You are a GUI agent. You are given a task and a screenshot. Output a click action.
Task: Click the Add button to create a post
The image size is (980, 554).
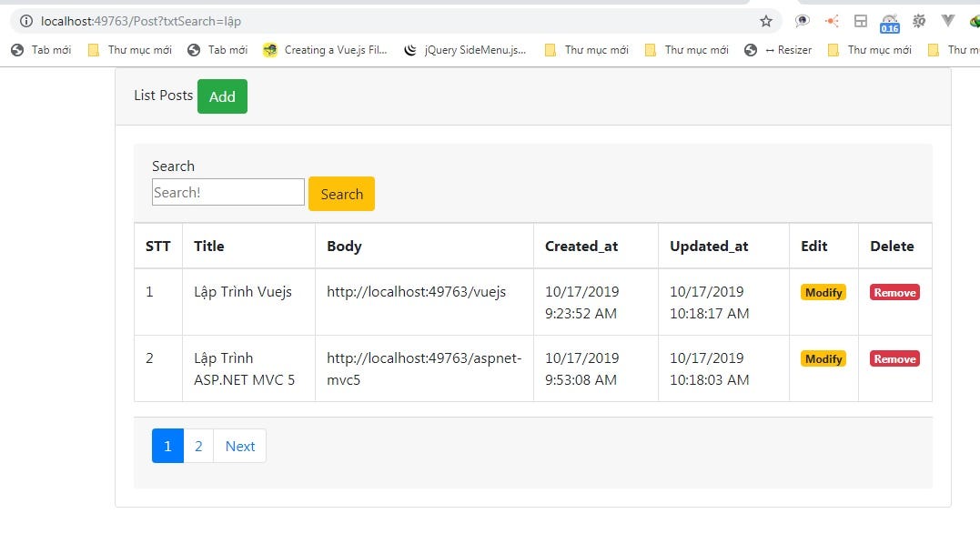tap(222, 96)
